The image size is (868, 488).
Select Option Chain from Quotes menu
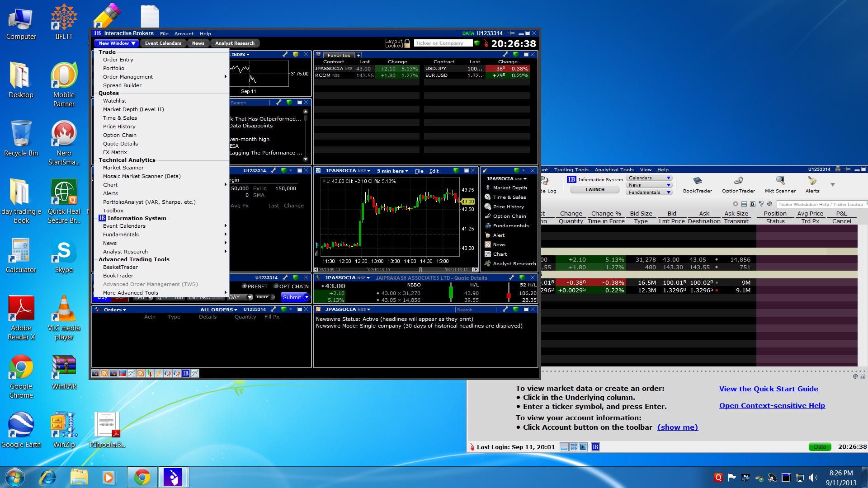click(119, 135)
